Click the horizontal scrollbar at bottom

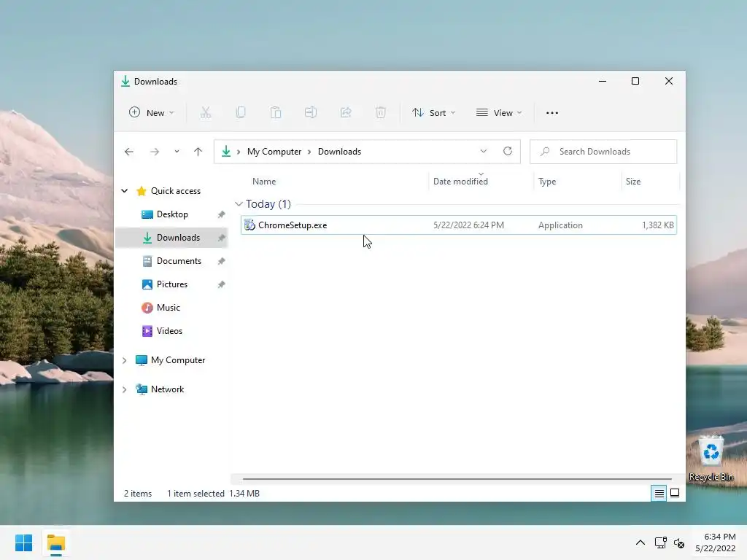(457, 479)
